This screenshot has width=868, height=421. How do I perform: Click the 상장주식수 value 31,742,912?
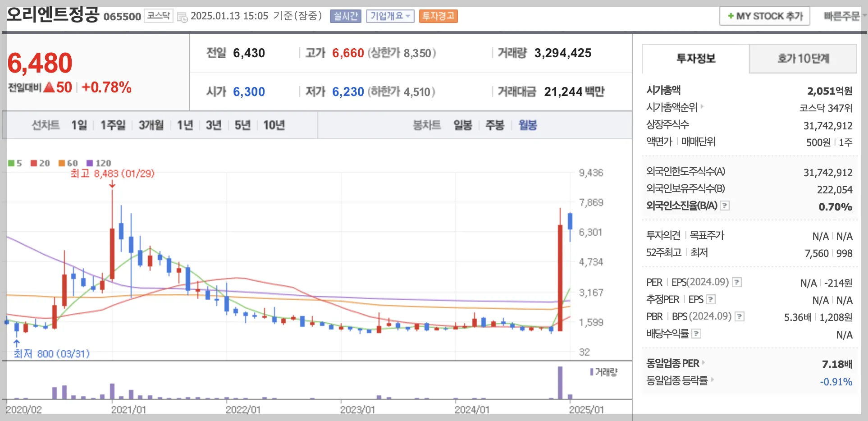(x=828, y=126)
